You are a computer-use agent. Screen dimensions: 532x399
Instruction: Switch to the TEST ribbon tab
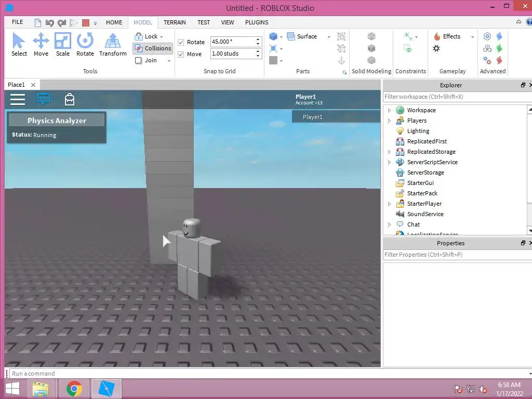click(x=204, y=22)
